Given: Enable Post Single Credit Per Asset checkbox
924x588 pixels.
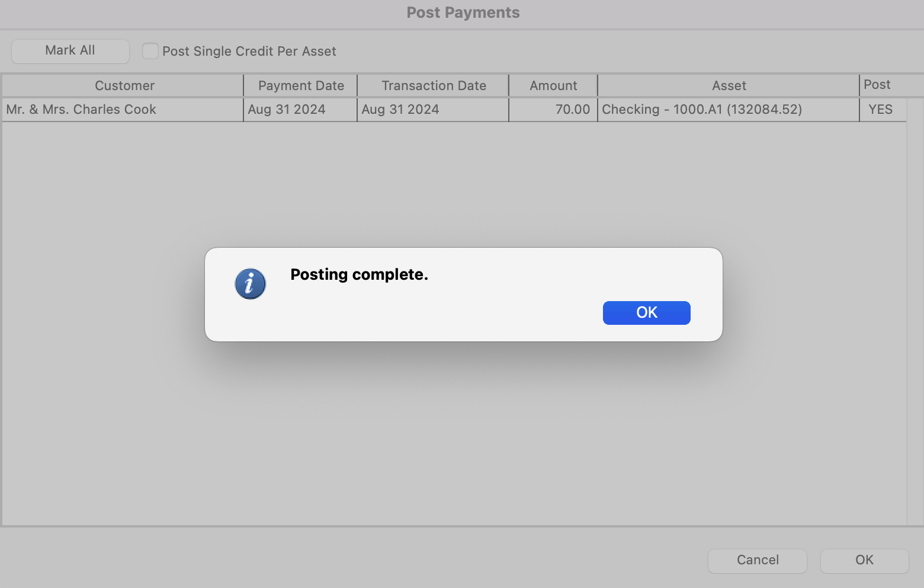Looking at the screenshot, I should click(x=150, y=51).
